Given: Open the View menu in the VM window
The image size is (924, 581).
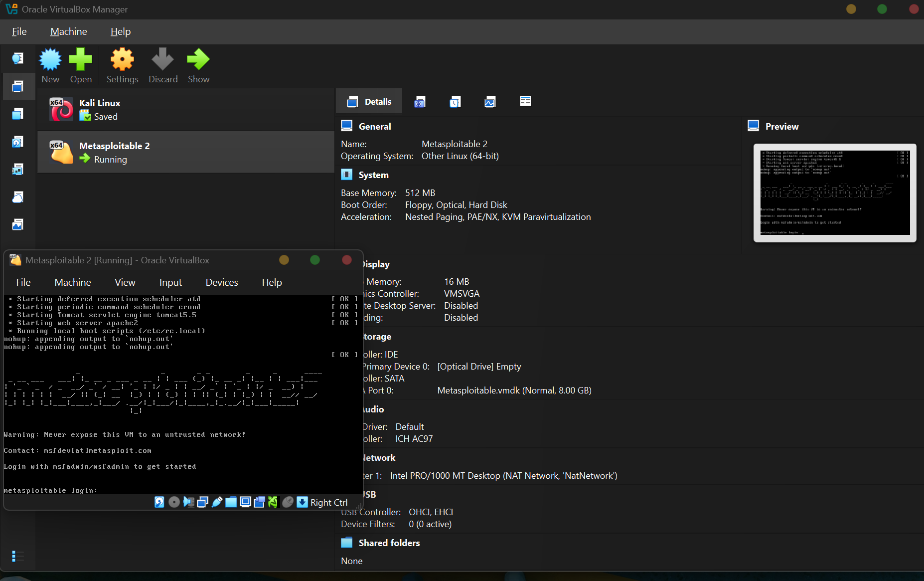Looking at the screenshot, I should [125, 282].
